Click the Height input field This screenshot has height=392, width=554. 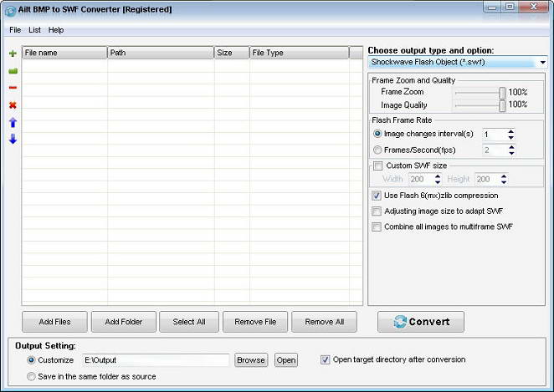click(488, 179)
